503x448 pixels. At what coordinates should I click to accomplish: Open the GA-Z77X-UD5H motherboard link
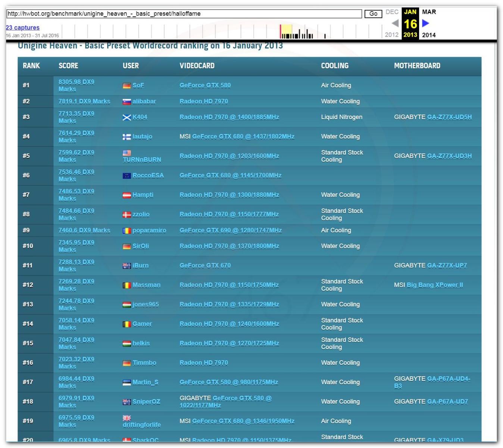[x=449, y=117]
